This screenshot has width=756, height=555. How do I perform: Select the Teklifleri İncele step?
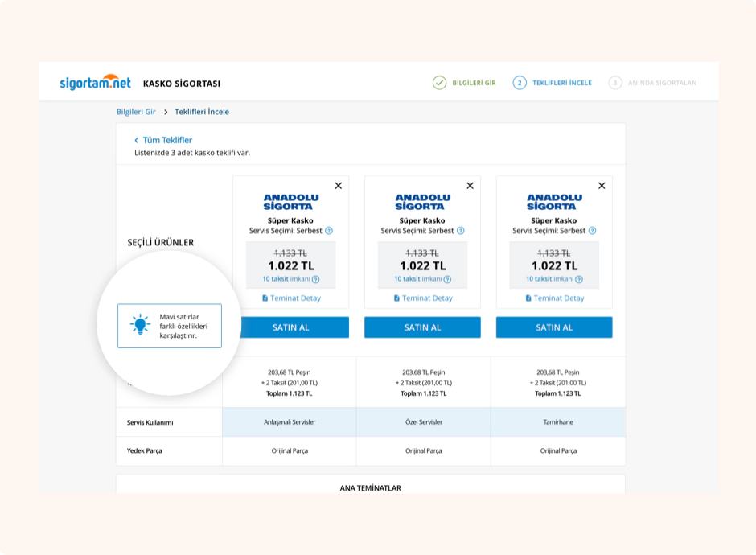(x=552, y=83)
